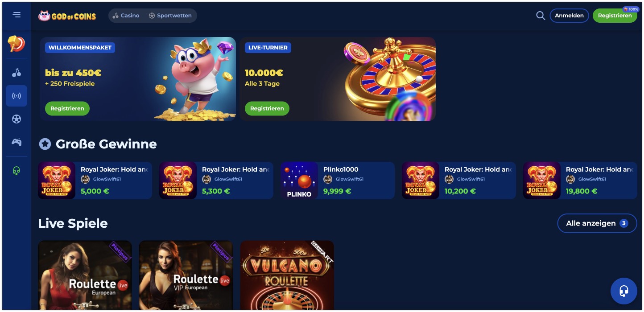Open the Vulcano Roulette game thumbnail
Image resolution: width=644 pixels, height=312 pixels.
(x=287, y=275)
